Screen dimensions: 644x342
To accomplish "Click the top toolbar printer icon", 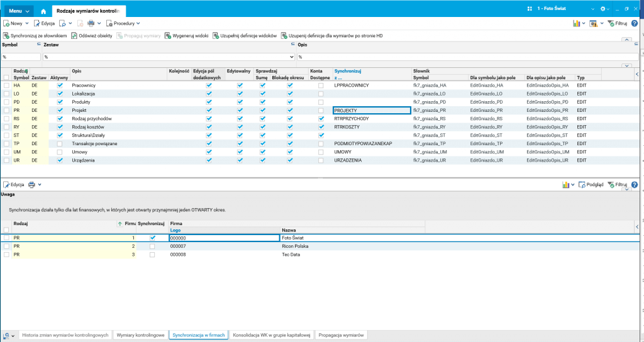I will tap(91, 23).
